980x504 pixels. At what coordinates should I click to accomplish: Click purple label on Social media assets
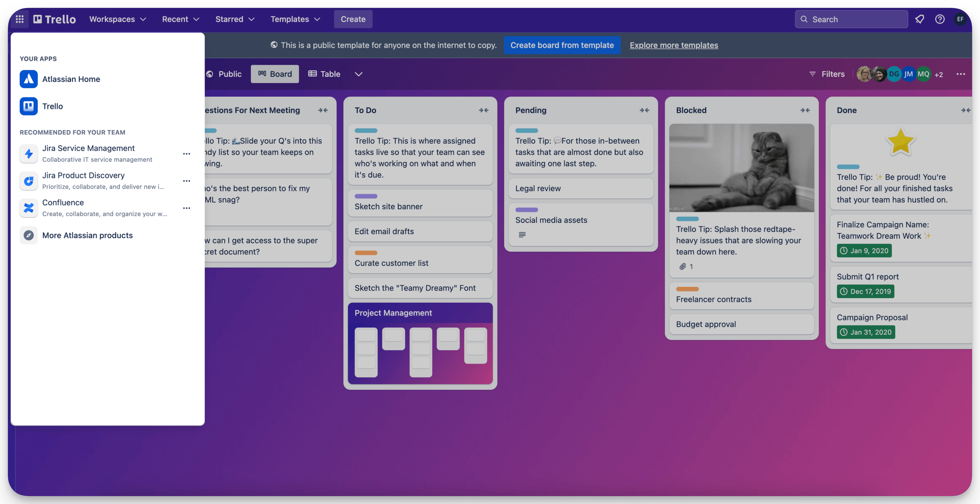(x=527, y=210)
